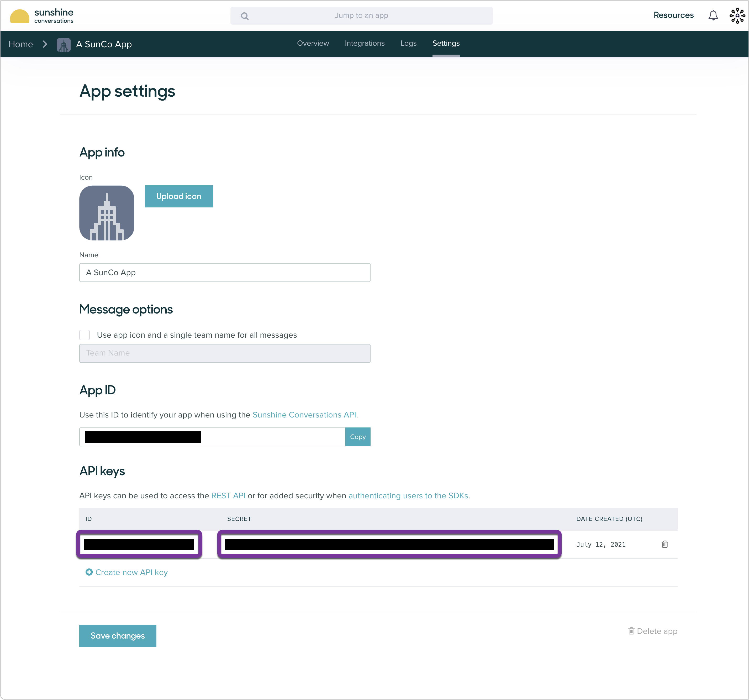This screenshot has height=700, width=749.
Task: Open the Integrations tab
Action: (x=364, y=43)
